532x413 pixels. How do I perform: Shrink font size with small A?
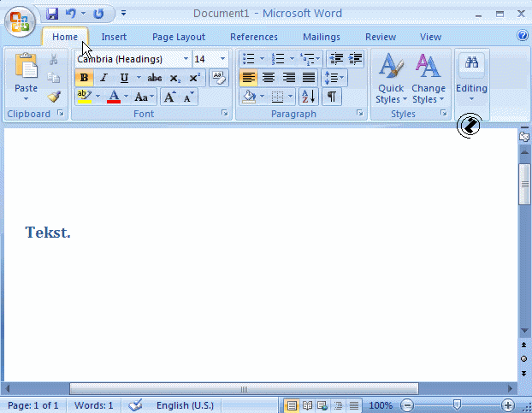point(188,97)
